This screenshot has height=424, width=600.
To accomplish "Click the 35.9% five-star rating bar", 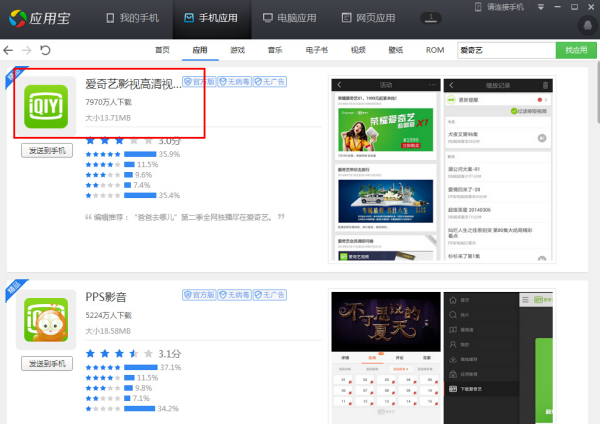I will click(140, 154).
